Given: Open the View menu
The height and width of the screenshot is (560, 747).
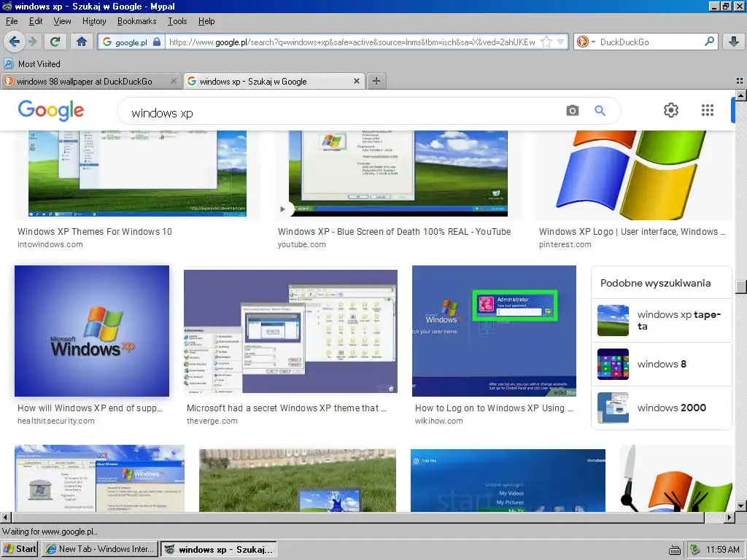Looking at the screenshot, I should pos(62,21).
